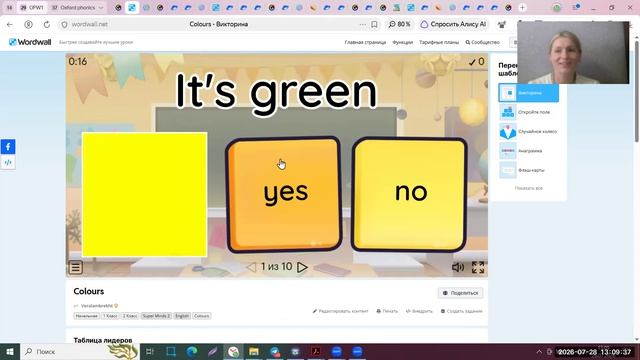
Task: Click the Спросить Алису AI button
Action: 453,24
